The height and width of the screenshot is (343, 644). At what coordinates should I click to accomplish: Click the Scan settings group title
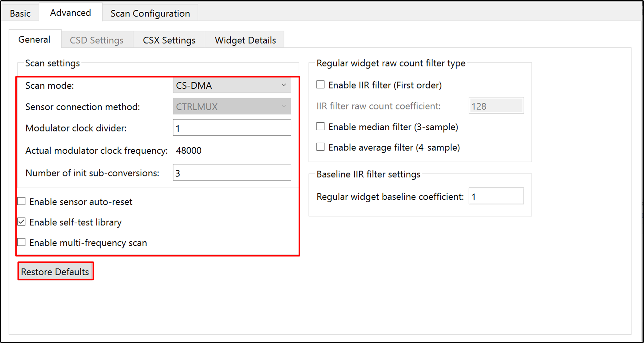(52, 63)
